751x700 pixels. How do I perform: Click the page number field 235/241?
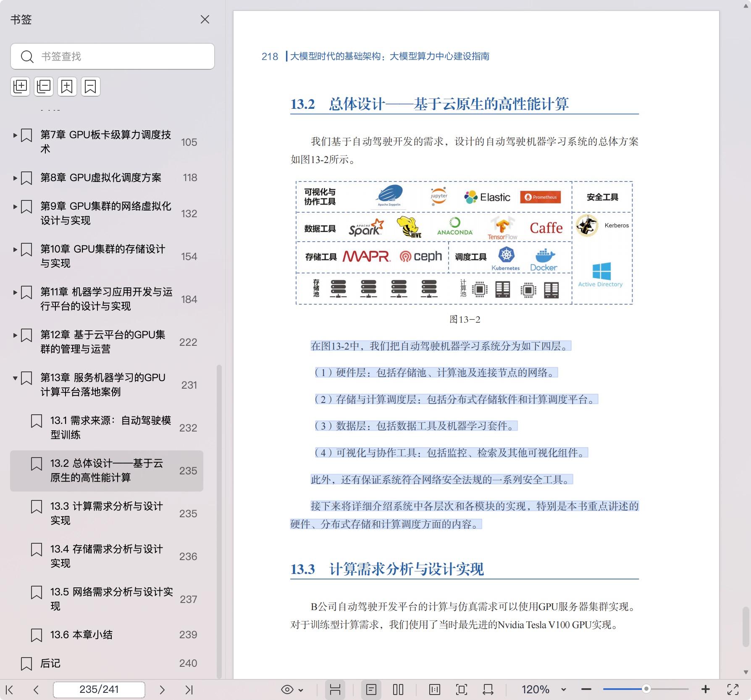coord(99,689)
